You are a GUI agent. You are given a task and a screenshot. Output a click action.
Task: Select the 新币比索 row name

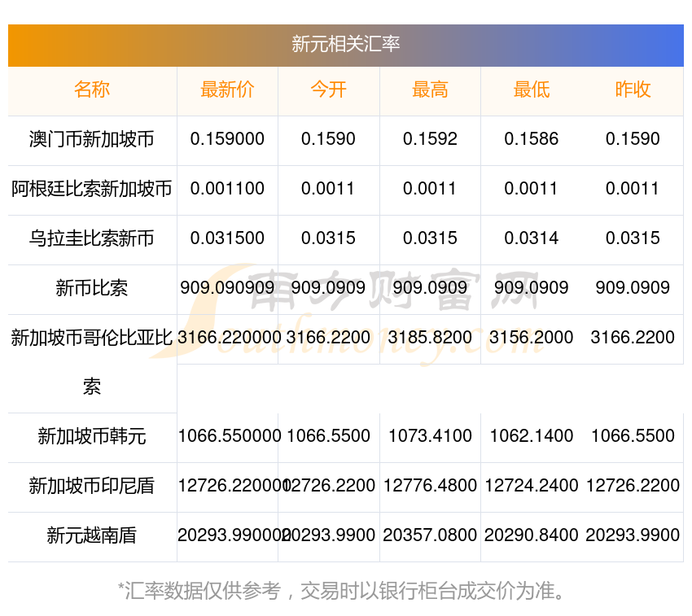click(92, 288)
